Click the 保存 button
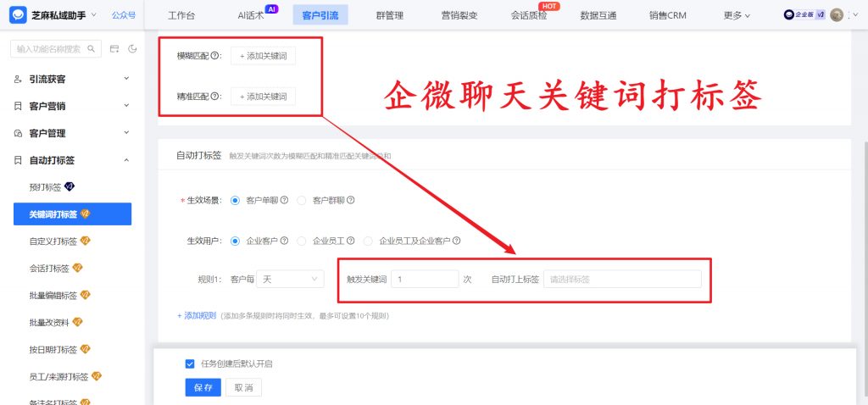Viewport: 868px width, 405px height. [x=203, y=387]
